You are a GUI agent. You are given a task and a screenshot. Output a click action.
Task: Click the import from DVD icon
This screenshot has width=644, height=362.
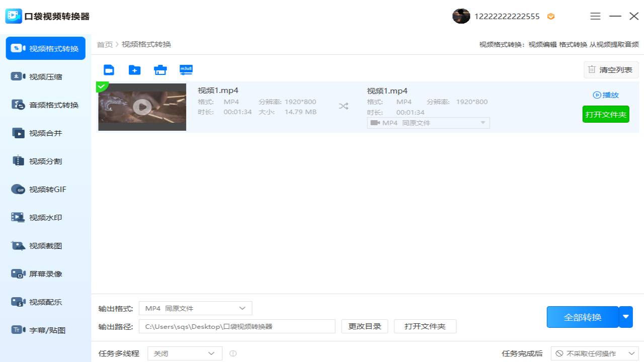pos(160,70)
